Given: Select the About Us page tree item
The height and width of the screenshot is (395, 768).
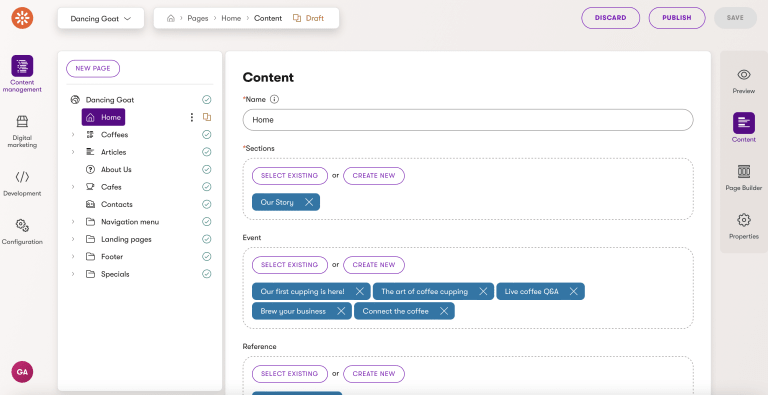Looking at the screenshot, I should pyautogui.click(x=116, y=170).
